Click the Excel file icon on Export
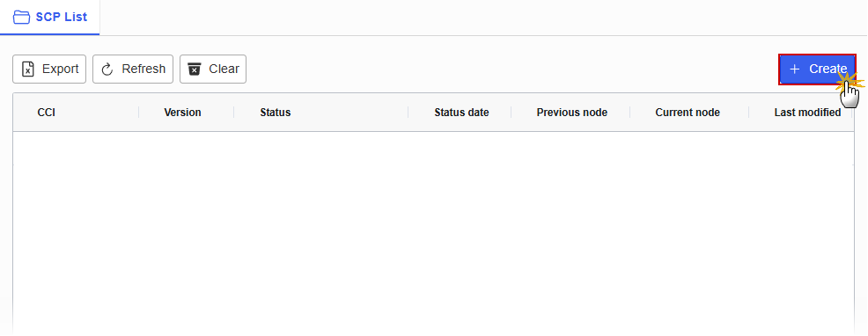The image size is (868, 336). (27, 69)
